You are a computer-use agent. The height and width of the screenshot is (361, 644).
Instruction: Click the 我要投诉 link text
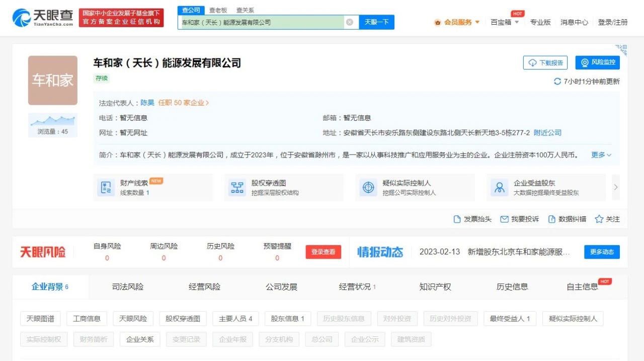pyautogui.click(x=525, y=219)
